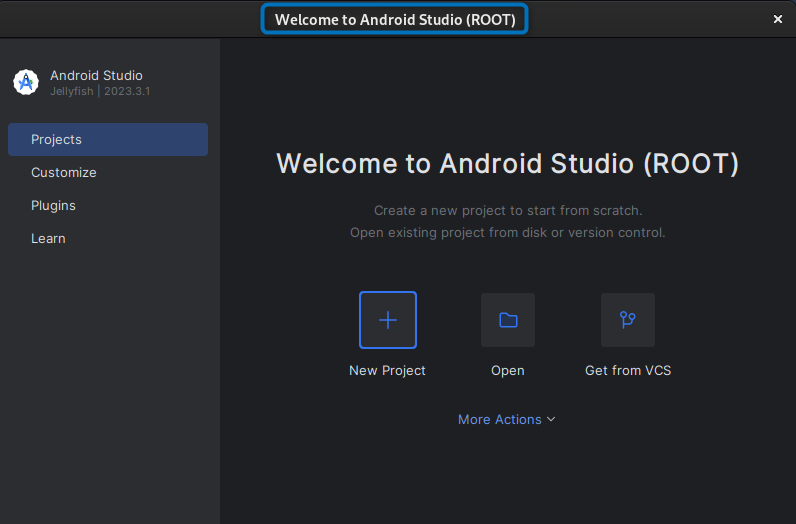The width and height of the screenshot is (796, 524).
Task: Click the window title Welcome to Android Studio (ROOT)
Action: [395, 19]
